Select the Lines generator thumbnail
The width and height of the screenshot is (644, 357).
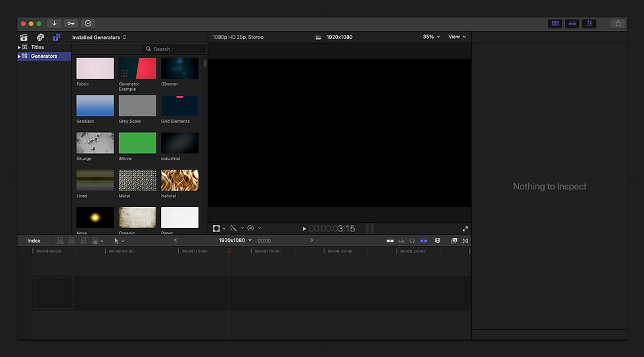95,180
